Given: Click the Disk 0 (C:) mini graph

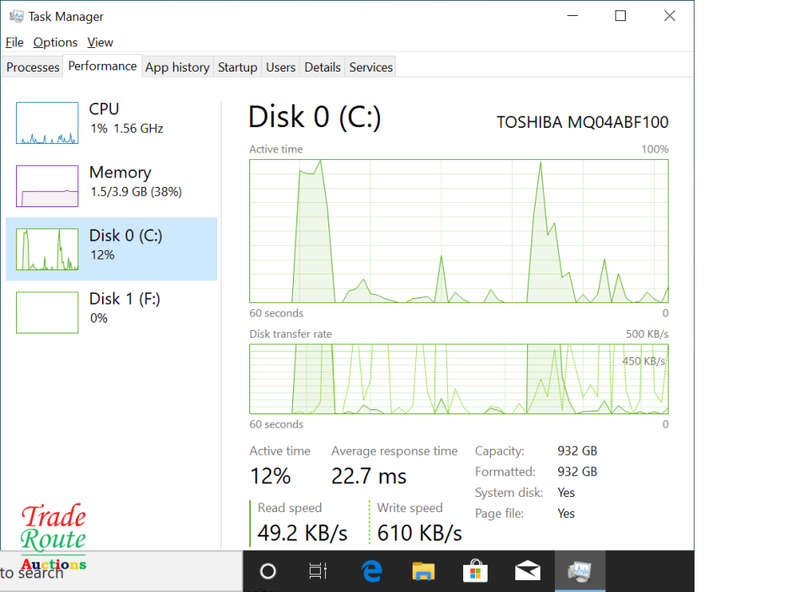Looking at the screenshot, I should (x=47, y=249).
